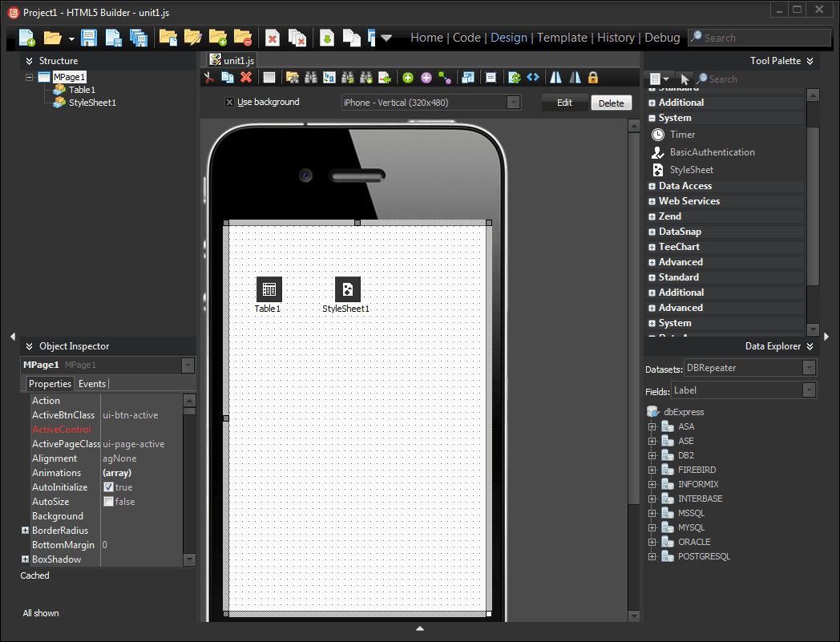Switch to the Events tab

tap(92, 384)
